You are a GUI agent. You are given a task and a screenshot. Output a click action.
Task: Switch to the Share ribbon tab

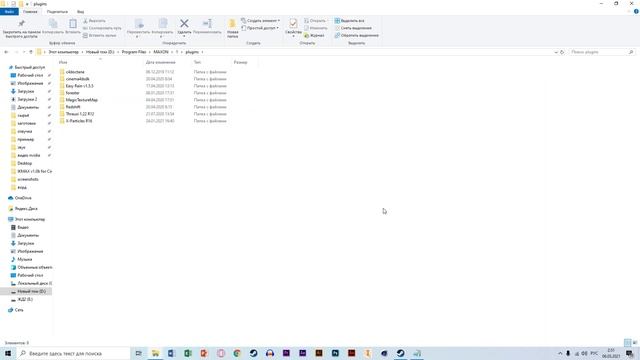click(x=57, y=12)
